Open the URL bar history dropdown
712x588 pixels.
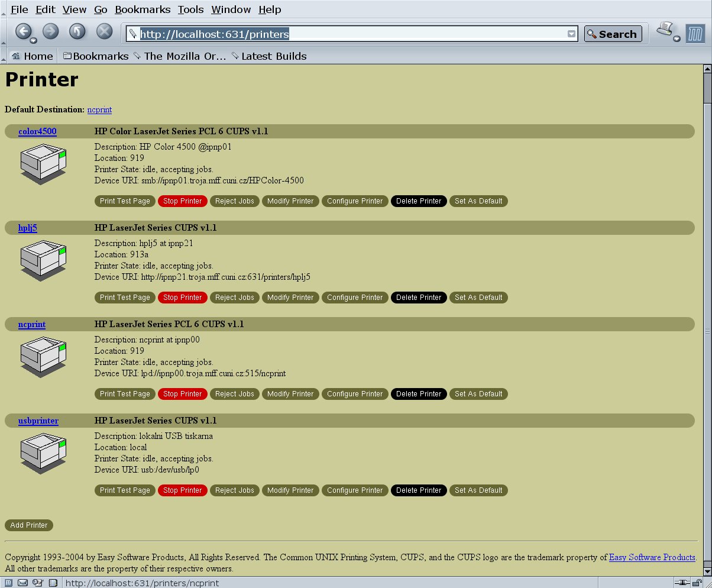(571, 34)
